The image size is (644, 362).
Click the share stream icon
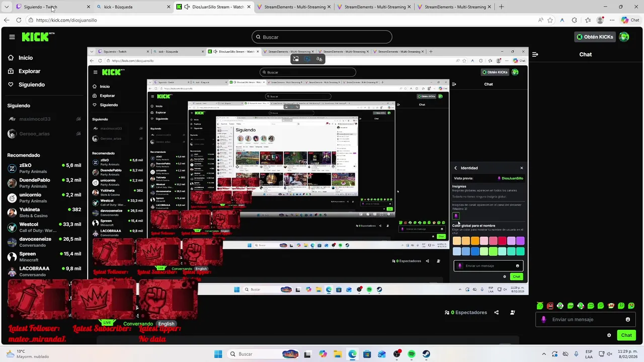coord(496,312)
